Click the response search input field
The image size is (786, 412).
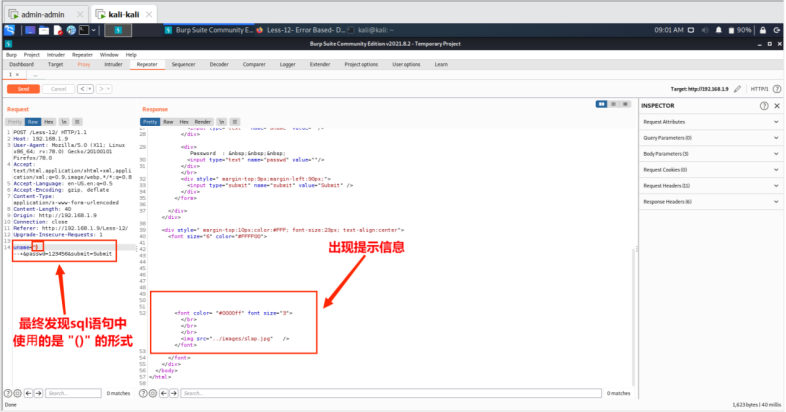(x=391, y=393)
